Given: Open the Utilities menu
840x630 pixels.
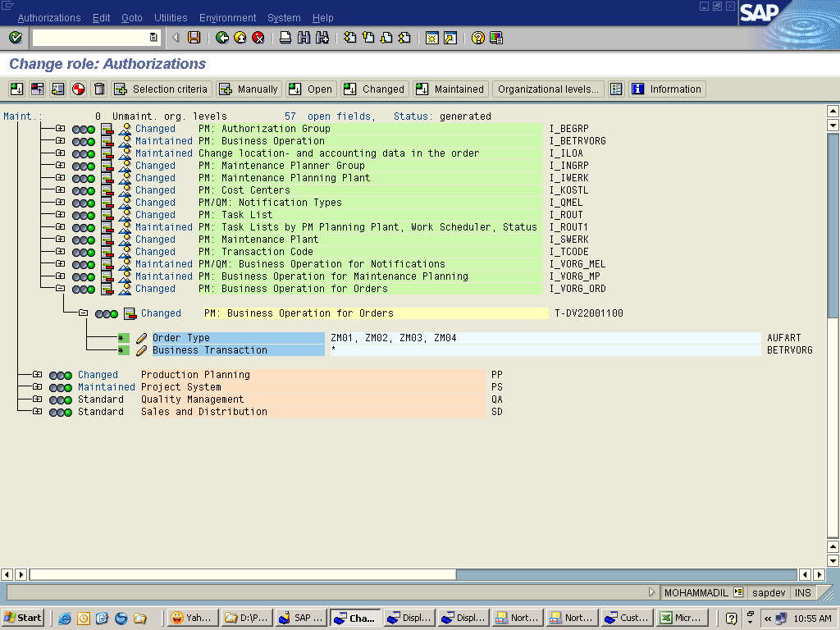Looking at the screenshot, I should [x=171, y=18].
